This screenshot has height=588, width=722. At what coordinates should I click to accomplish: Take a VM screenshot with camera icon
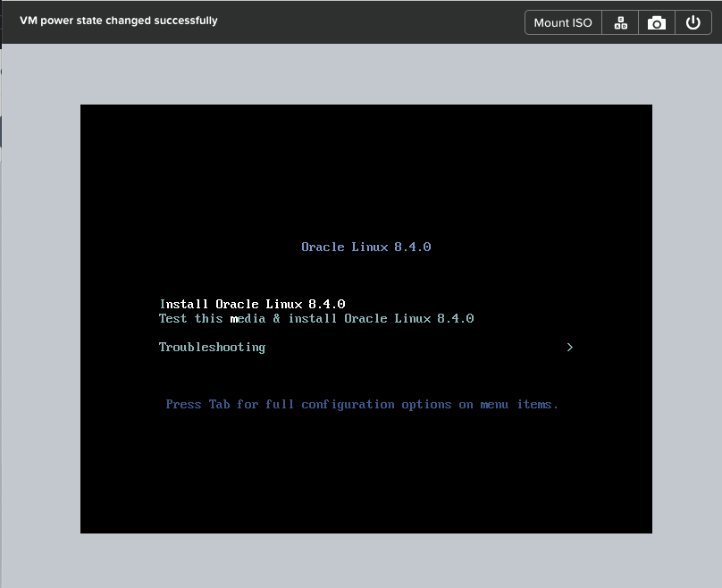(x=657, y=22)
